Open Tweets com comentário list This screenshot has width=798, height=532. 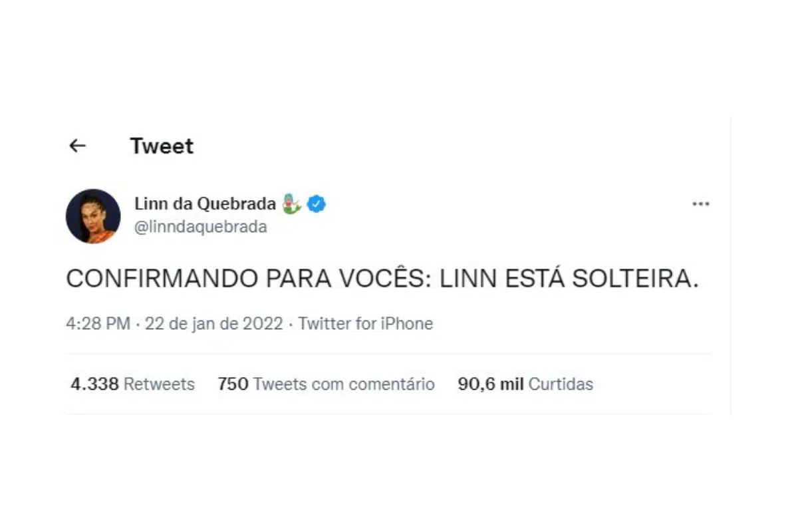click(344, 384)
